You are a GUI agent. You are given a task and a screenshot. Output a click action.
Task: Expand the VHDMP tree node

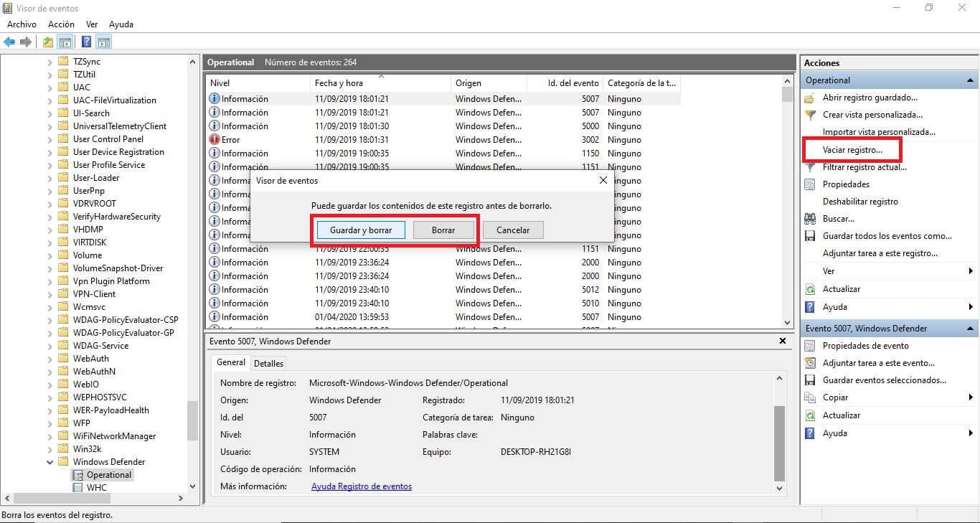coord(50,230)
